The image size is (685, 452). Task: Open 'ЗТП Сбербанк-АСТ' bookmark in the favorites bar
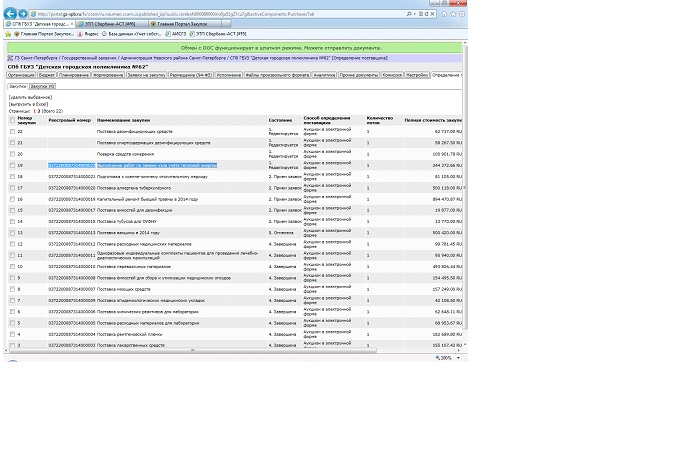point(218,34)
